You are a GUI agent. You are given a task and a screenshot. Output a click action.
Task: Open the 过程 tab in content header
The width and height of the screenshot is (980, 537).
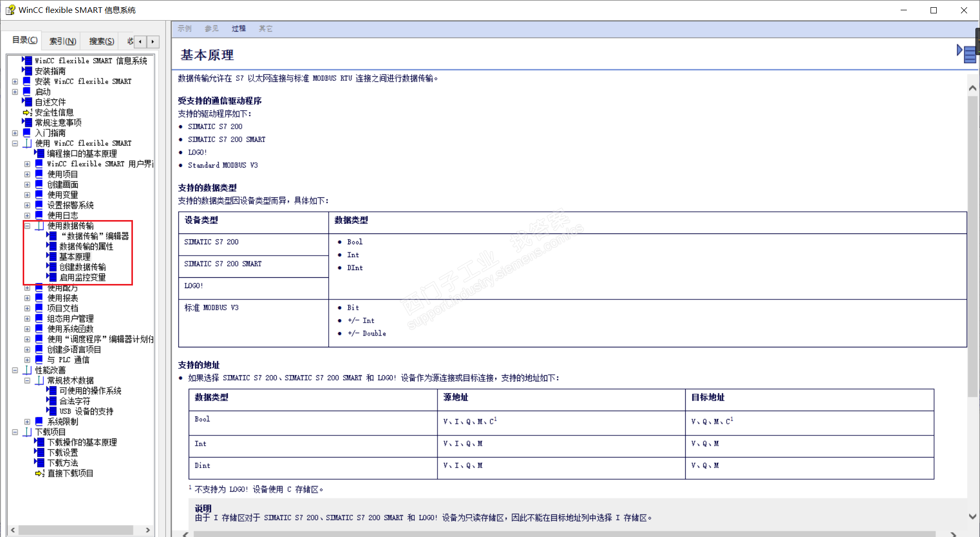(239, 29)
